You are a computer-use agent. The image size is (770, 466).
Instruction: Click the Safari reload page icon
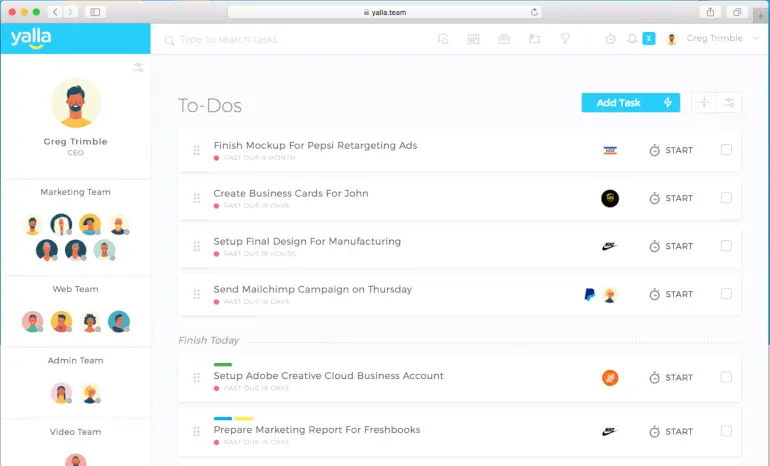[x=534, y=12]
